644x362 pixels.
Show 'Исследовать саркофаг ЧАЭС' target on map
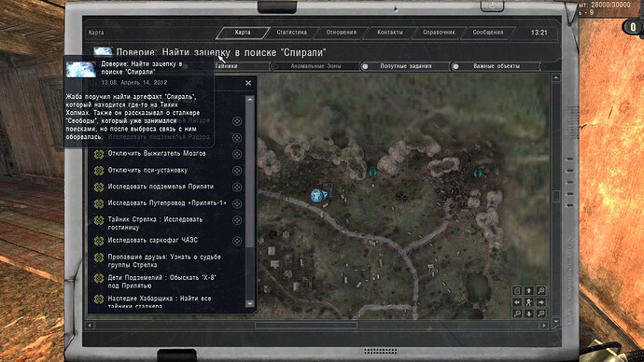point(237,241)
